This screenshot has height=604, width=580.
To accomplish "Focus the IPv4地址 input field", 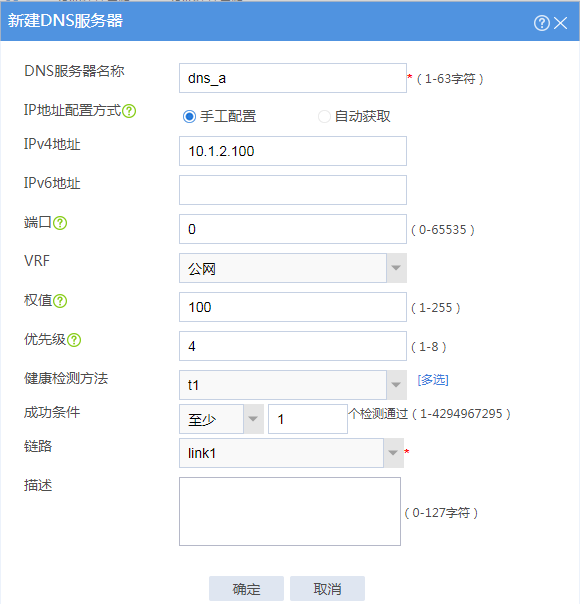I will click(293, 151).
